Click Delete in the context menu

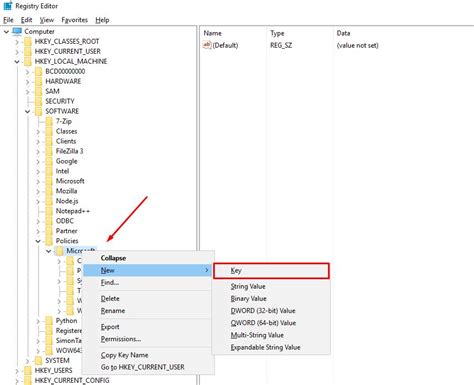pos(110,299)
